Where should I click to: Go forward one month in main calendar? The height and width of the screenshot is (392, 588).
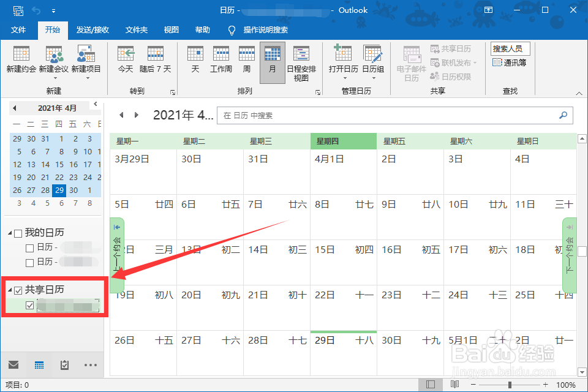coord(137,115)
